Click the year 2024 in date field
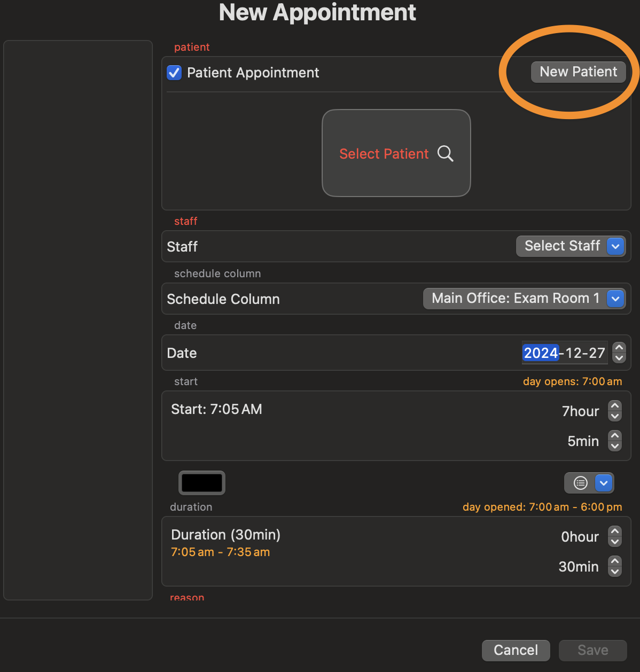Viewport: 640px width, 672px height. tap(541, 353)
